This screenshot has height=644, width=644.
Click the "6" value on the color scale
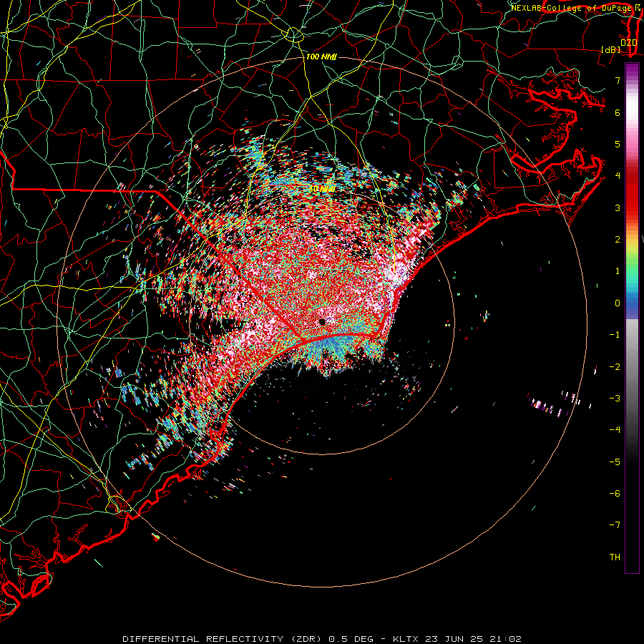pyautogui.click(x=618, y=112)
